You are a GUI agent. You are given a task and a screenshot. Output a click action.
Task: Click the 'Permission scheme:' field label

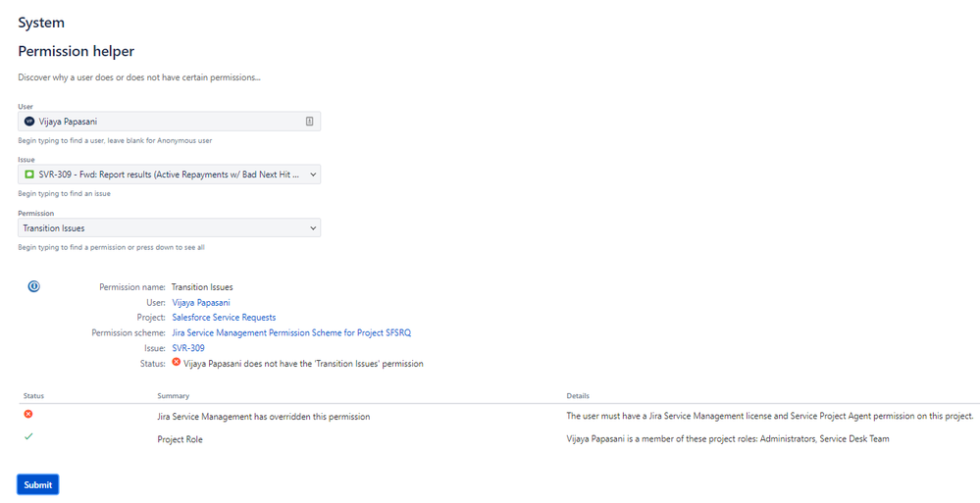(x=129, y=333)
